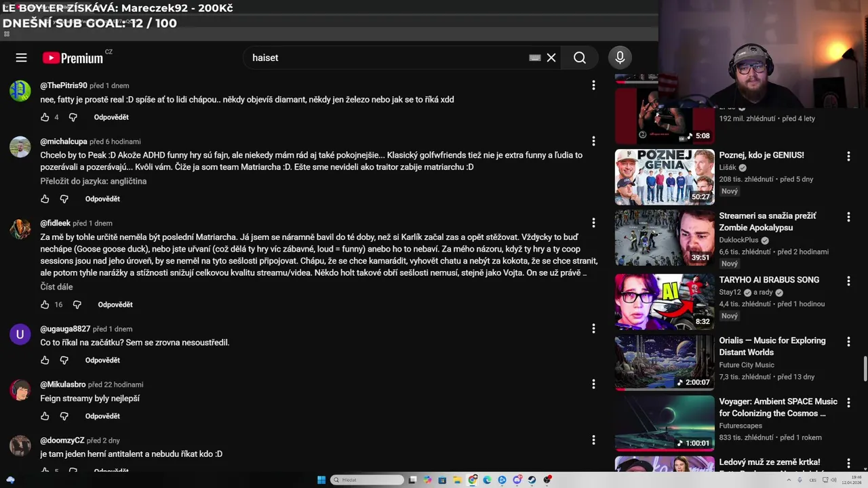Start voice search with the microphone button
Viewport: 868px width, 488px height.
click(620, 58)
